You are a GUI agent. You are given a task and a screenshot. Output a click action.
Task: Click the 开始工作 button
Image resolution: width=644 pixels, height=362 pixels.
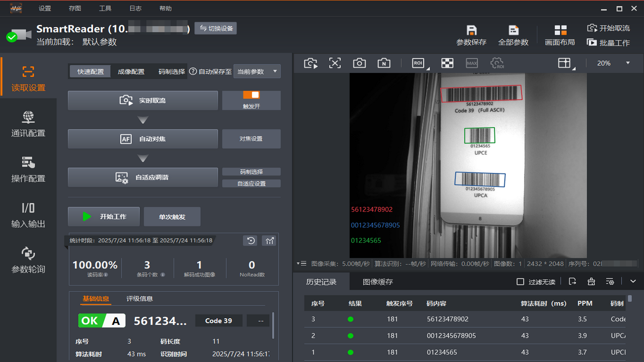[x=105, y=217]
